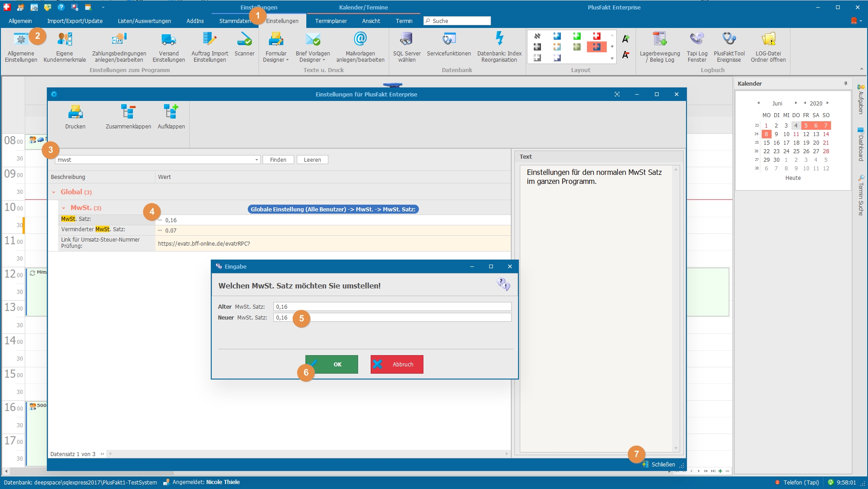The width and height of the screenshot is (868, 489).
Task: Pin the Kalender panel
Action: coord(845,83)
